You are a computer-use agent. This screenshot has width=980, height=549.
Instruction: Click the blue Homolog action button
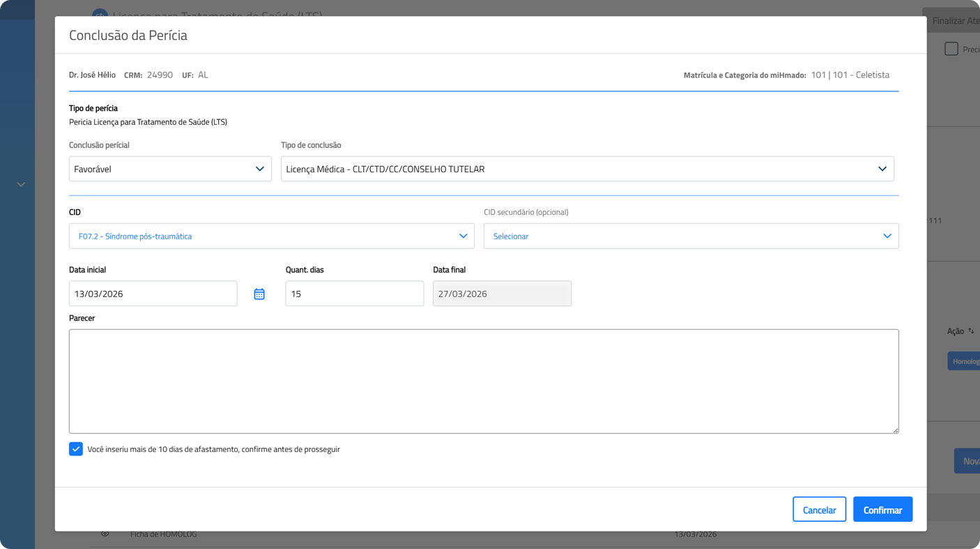point(965,361)
